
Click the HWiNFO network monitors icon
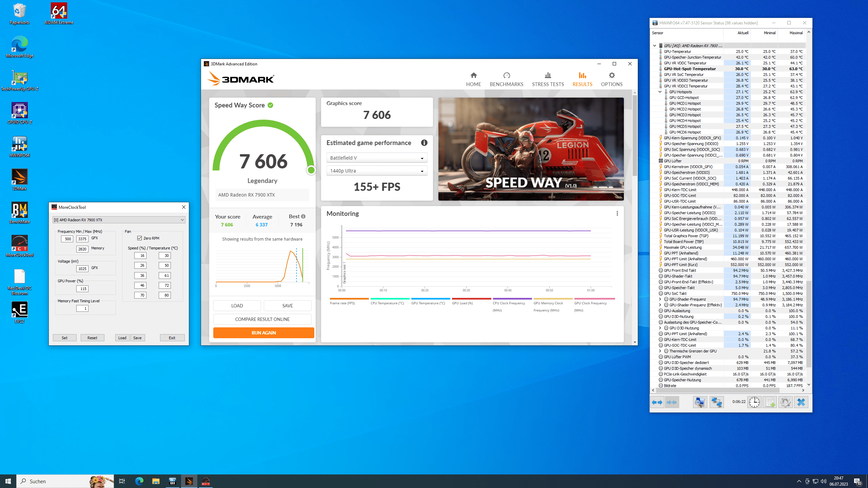pyautogui.click(x=716, y=402)
